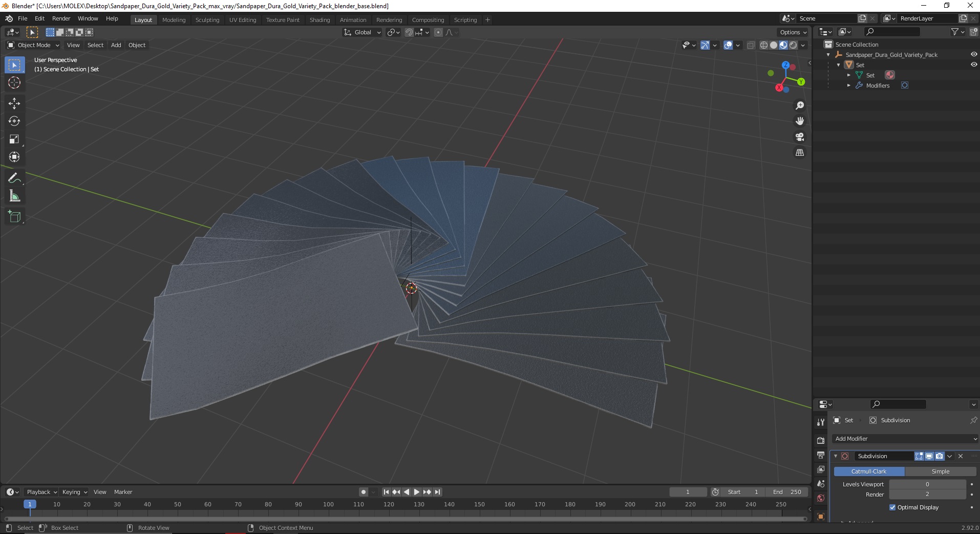The height and width of the screenshot is (534, 980).
Task: Open the Object properties tab
Action: [x=821, y=516]
